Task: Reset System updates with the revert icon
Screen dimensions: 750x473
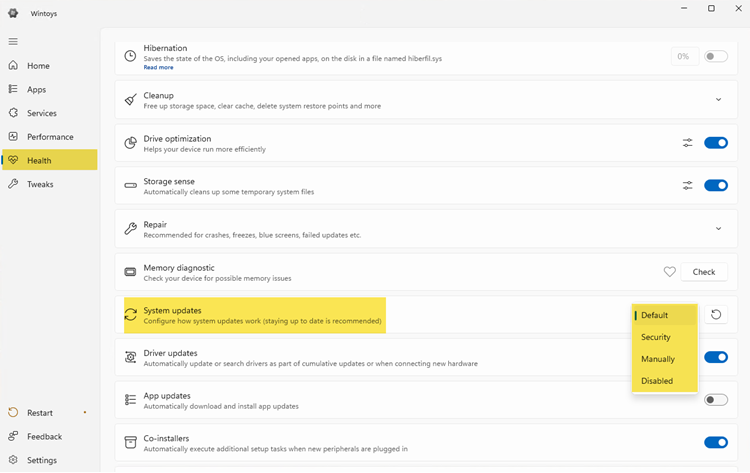Action: [716, 315]
